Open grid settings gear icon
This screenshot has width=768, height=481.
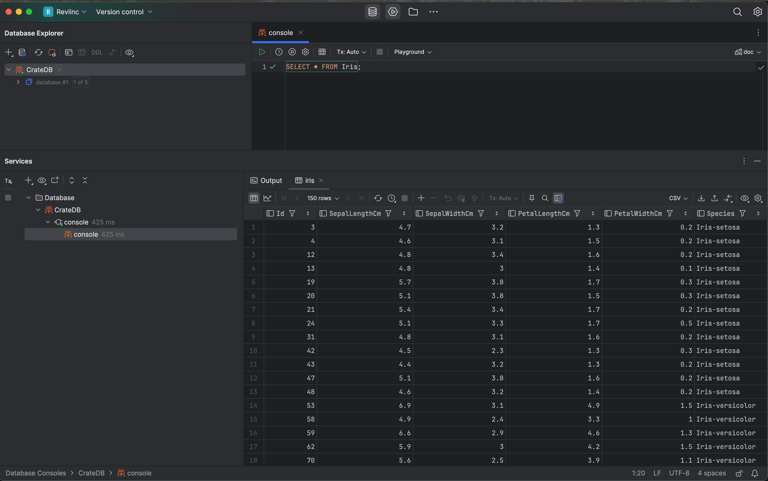pyautogui.click(x=758, y=198)
